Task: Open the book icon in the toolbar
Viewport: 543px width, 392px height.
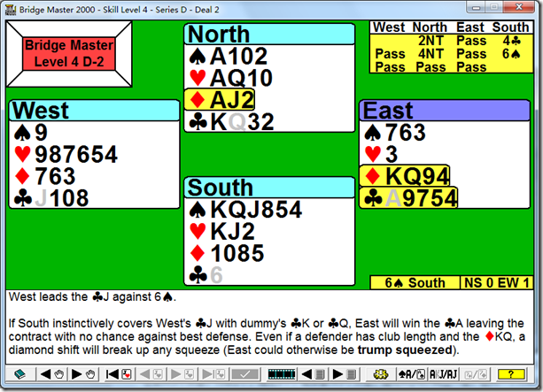Action: tap(19, 374)
